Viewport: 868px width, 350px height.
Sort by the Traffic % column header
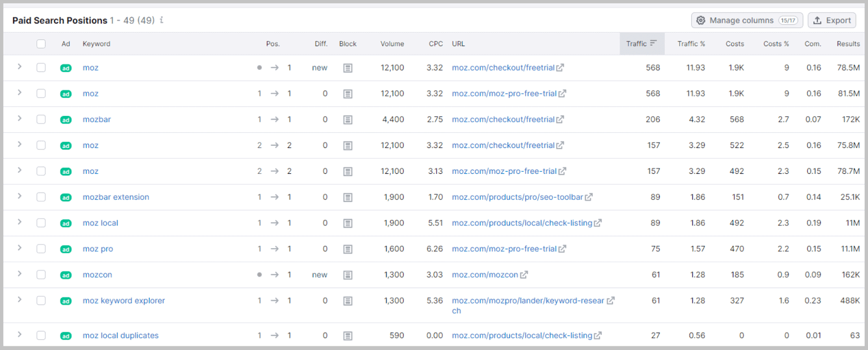pyautogui.click(x=691, y=44)
